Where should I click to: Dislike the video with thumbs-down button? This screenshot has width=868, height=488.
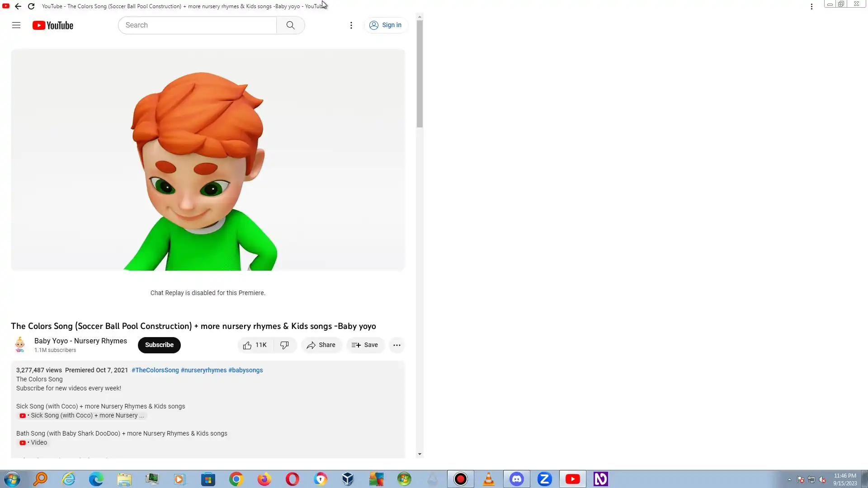284,345
